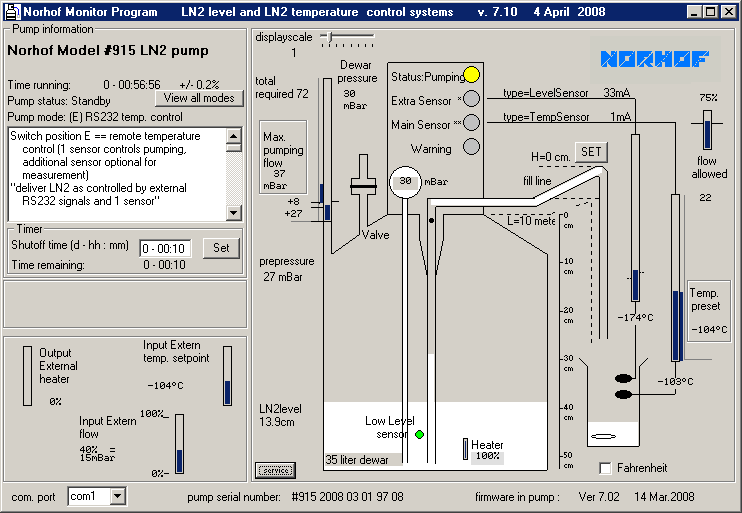Adjust the displayscale slider
The image size is (742, 513).
[x=330, y=36]
